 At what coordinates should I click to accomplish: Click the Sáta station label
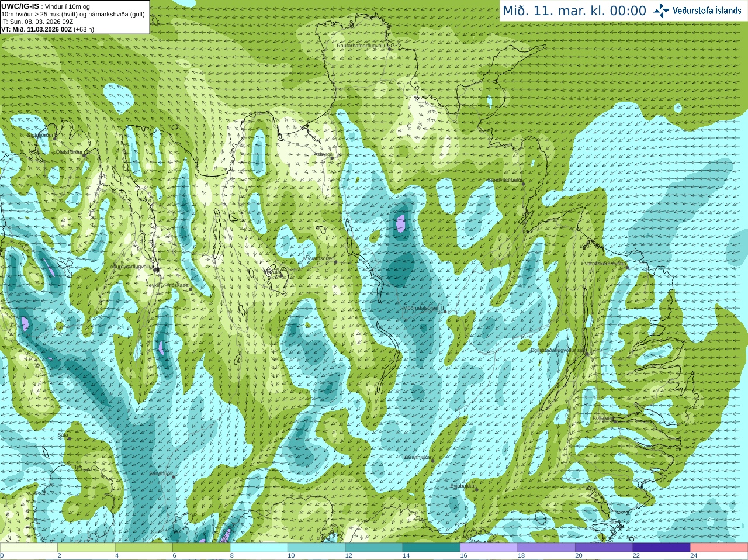tap(63, 435)
